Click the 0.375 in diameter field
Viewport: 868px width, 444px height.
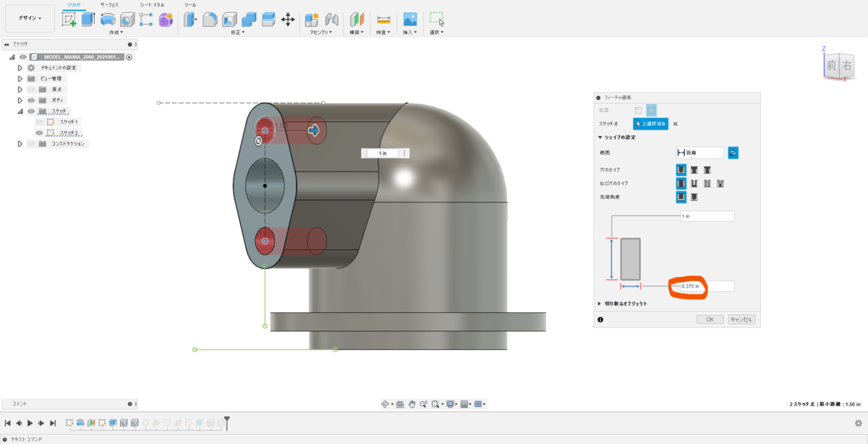pos(705,286)
